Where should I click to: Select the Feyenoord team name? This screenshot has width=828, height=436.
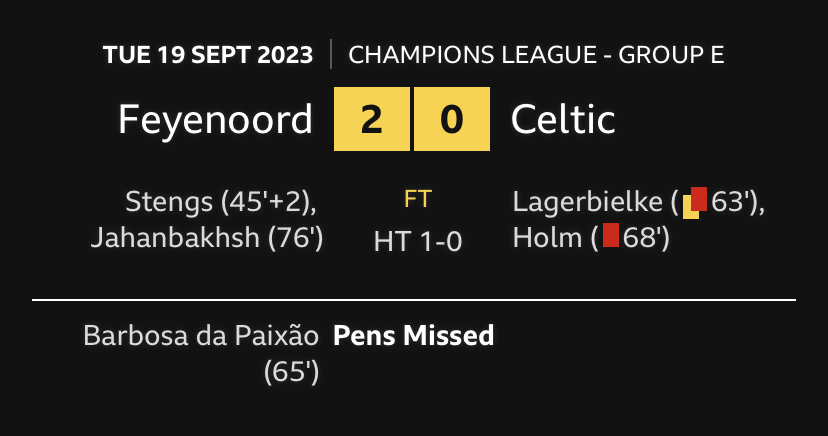[215, 120]
